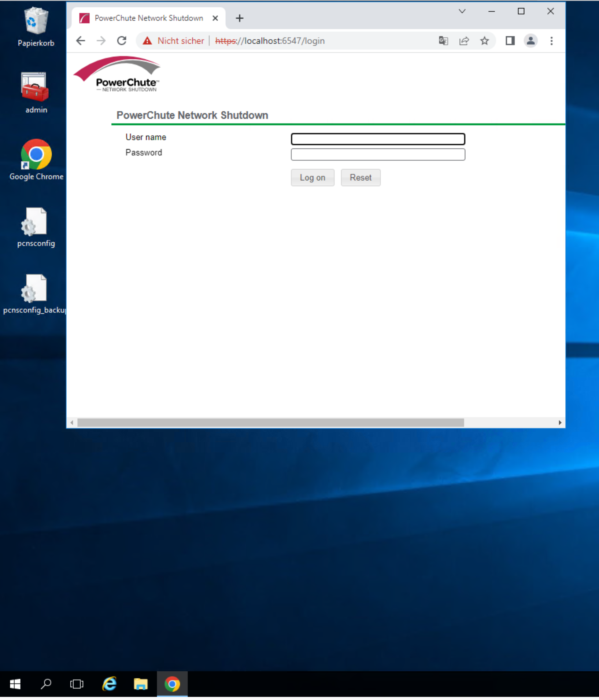
Task: Click the 'Nicht sicher' security warning icon
Action: [x=148, y=41]
